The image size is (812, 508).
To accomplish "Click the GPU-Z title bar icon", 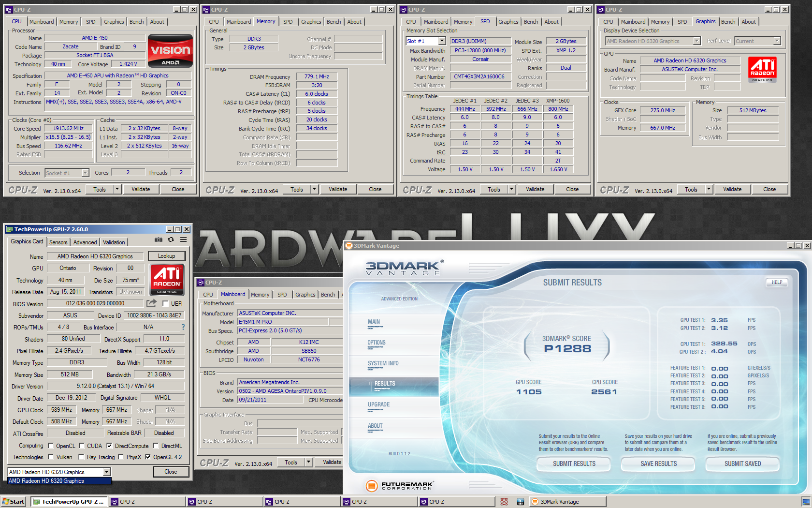I will click(9, 229).
